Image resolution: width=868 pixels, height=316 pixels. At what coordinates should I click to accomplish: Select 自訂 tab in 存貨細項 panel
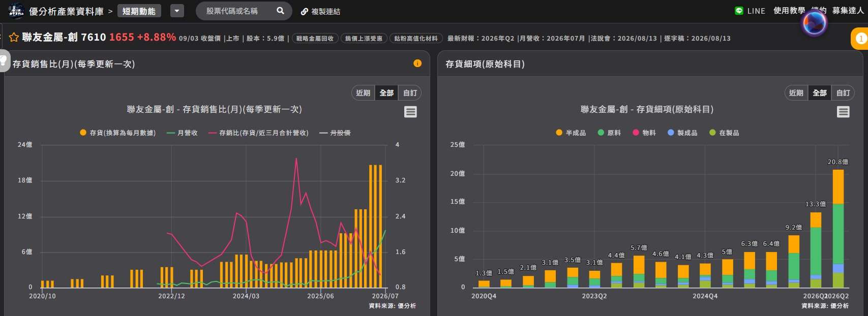843,93
